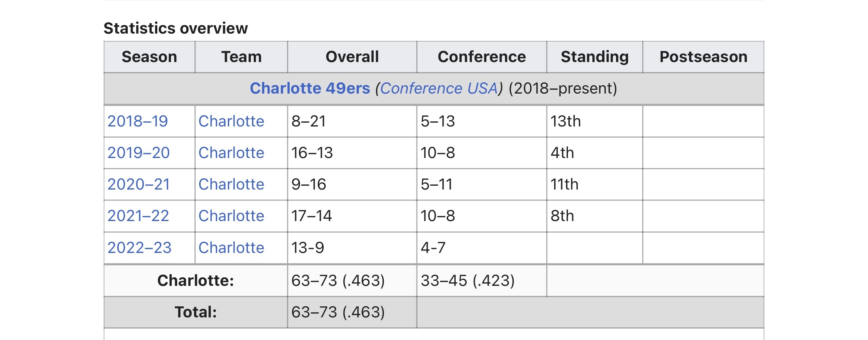
Task: Click Charlotte team link in 2019–20 row
Action: pos(231,153)
